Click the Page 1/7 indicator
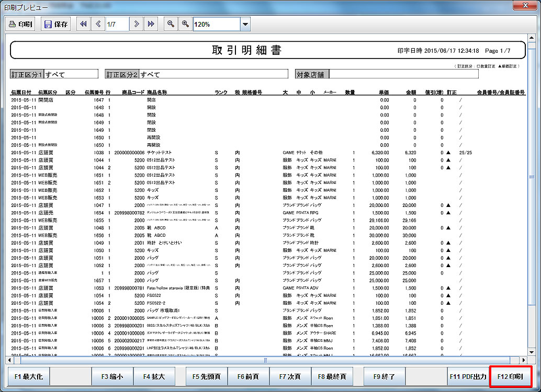 click(x=498, y=51)
